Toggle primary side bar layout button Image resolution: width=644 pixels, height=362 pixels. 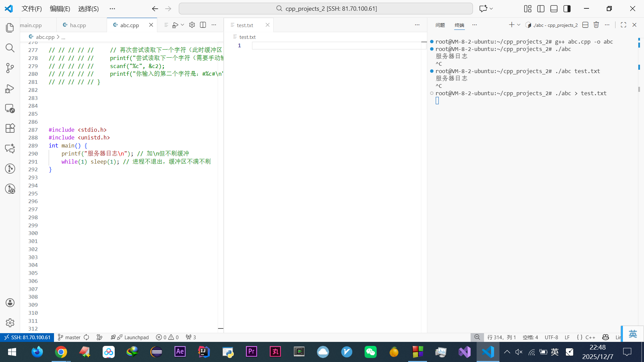pos(541,9)
